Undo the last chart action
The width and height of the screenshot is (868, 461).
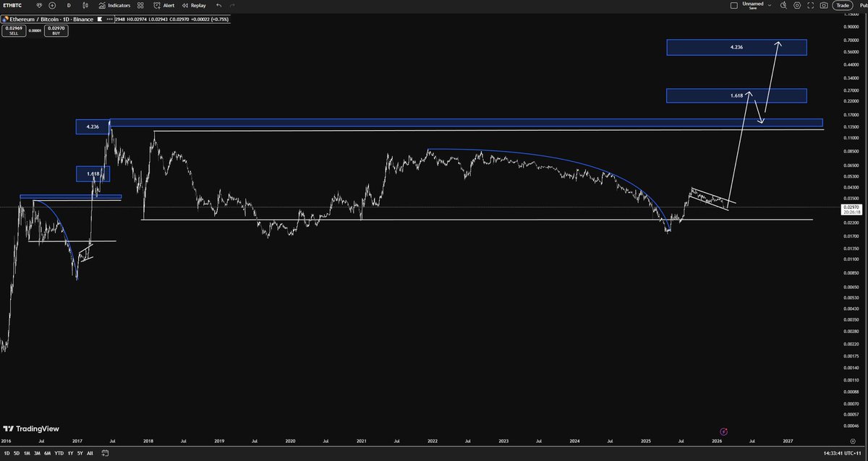point(218,5)
